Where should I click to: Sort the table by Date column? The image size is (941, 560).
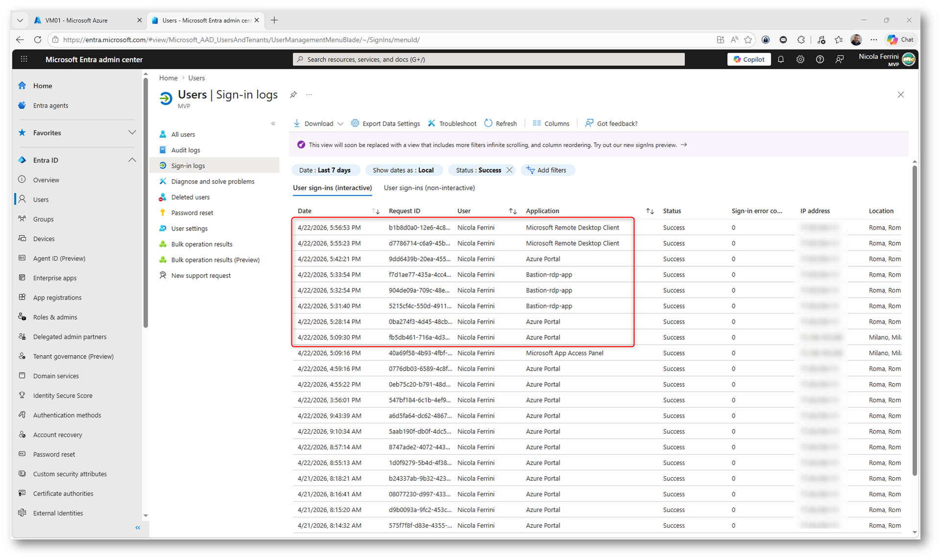click(x=376, y=211)
